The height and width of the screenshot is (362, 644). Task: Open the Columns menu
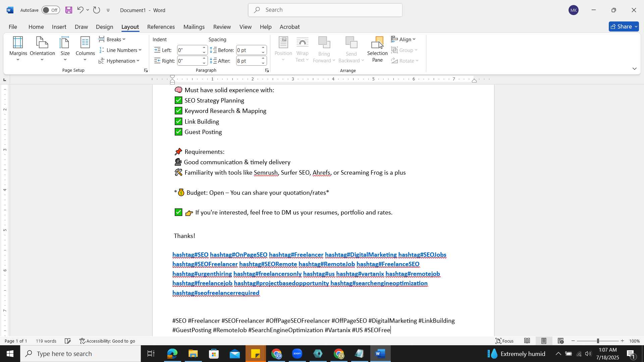(x=85, y=49)
